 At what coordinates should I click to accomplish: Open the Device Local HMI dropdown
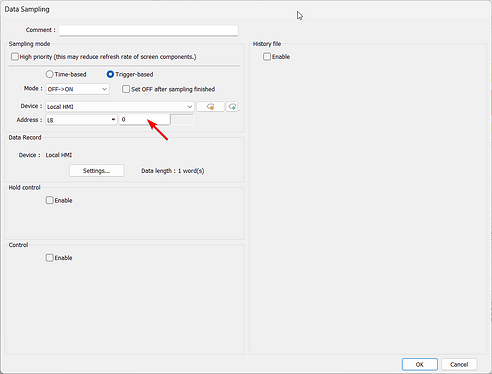tap(120, 107)
